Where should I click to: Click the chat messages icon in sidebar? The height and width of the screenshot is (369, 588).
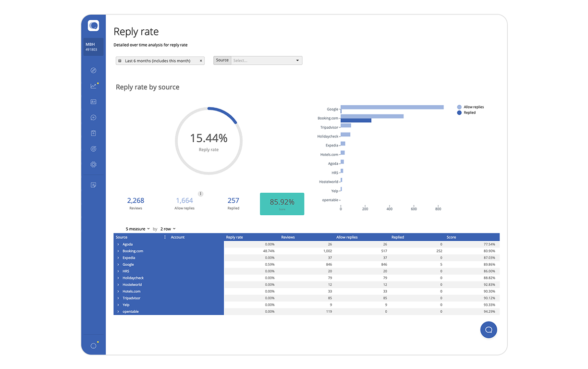point(93,117)
